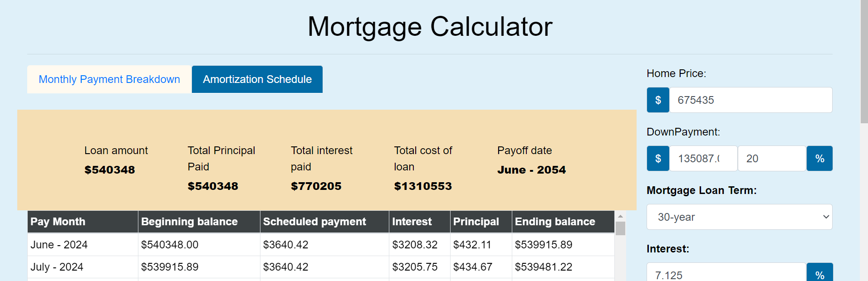
Task: Click the table scrollbar up arrow
Action: tap(620, 217)
